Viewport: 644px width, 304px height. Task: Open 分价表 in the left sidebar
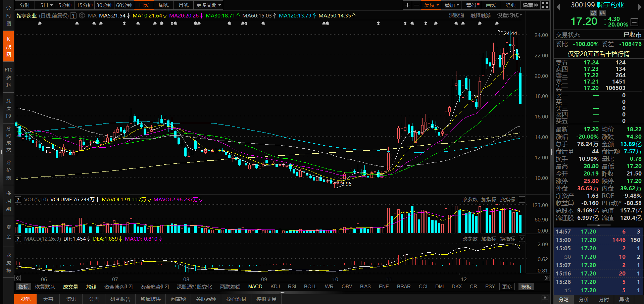coord(9,170)
